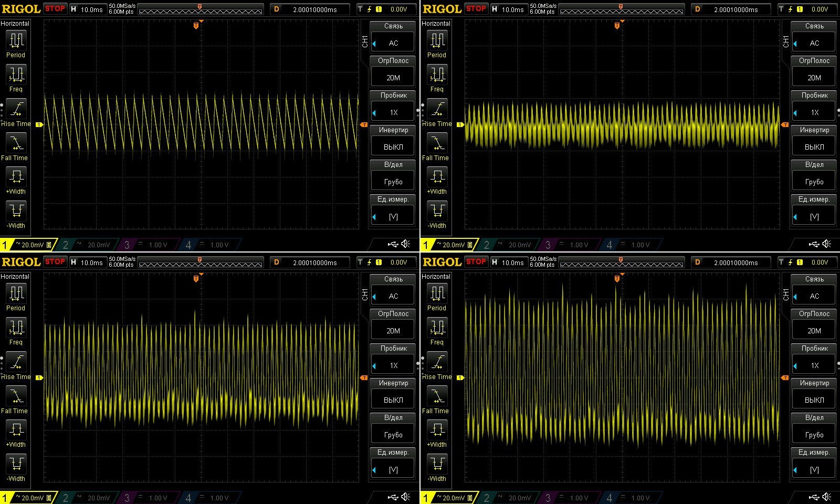
Task: Toggle Инвертир ВЫКЛ in top-left scope
Action: [393, 147]
